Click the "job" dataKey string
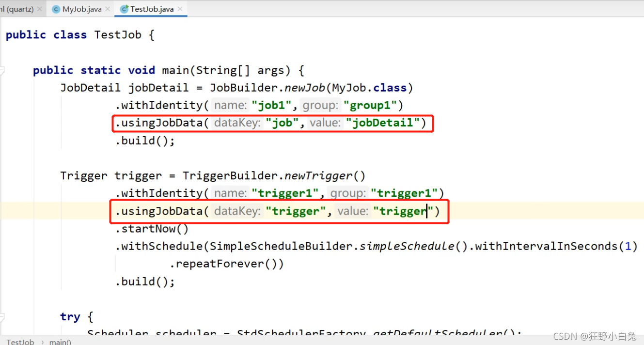This screenshot has height=345, width=644. coord(282,123)
